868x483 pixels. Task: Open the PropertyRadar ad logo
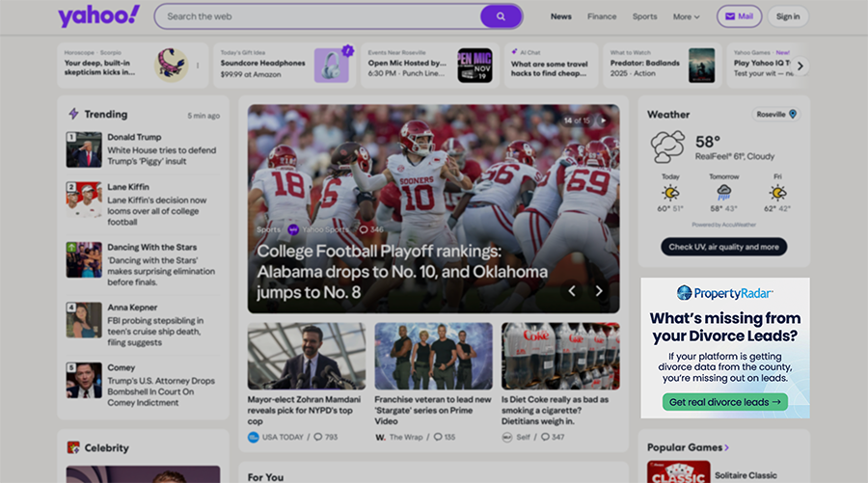[725, 293]
